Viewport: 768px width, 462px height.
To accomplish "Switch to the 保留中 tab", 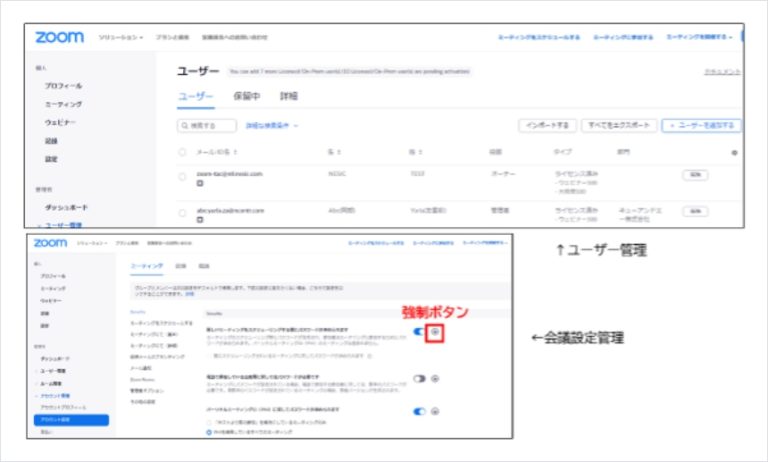I will coord(246,97).
